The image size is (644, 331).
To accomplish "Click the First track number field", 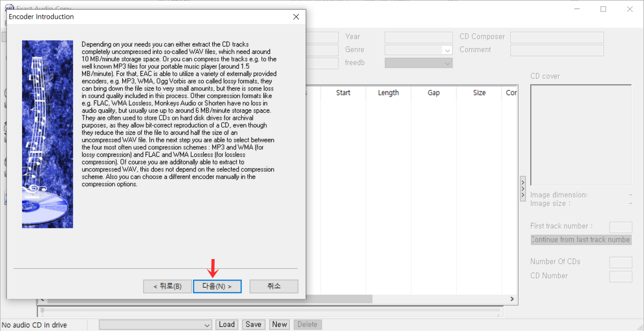I will pos(621,227).
